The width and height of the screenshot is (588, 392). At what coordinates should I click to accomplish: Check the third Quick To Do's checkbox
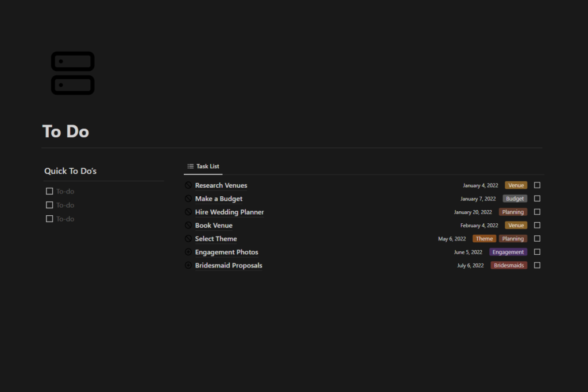(49, 219)
